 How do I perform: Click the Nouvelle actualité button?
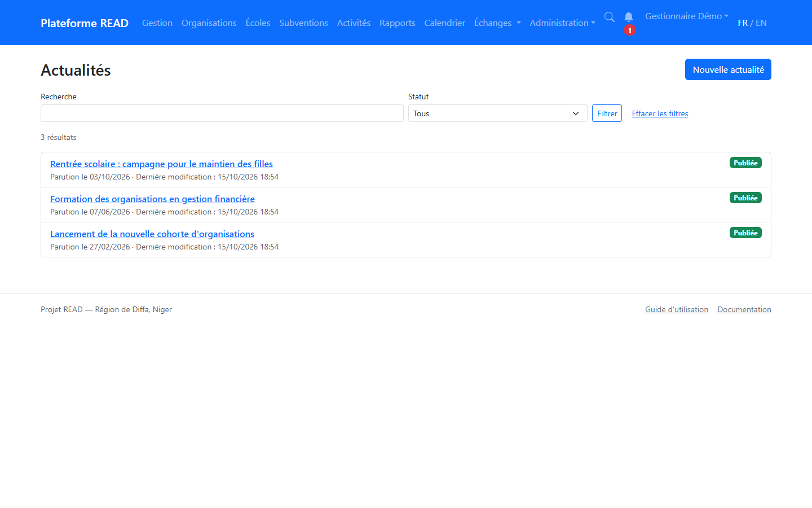pos(728,69)
